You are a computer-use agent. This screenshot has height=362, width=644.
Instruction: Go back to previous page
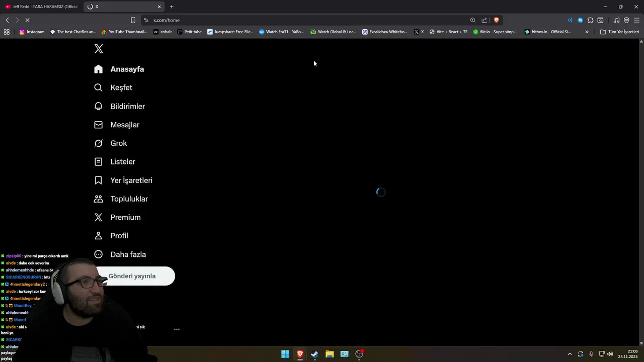8,20
